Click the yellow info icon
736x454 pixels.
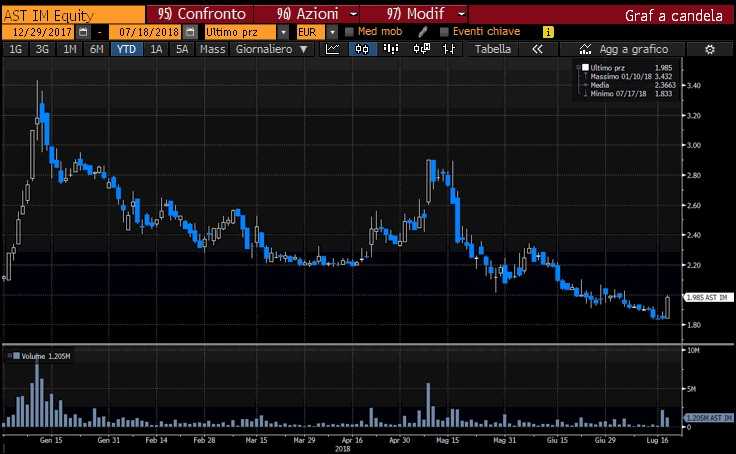click(x=548, y=32)
